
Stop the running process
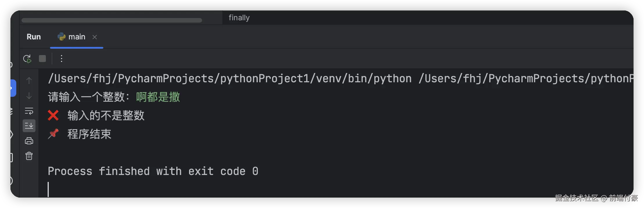(42, 59)
